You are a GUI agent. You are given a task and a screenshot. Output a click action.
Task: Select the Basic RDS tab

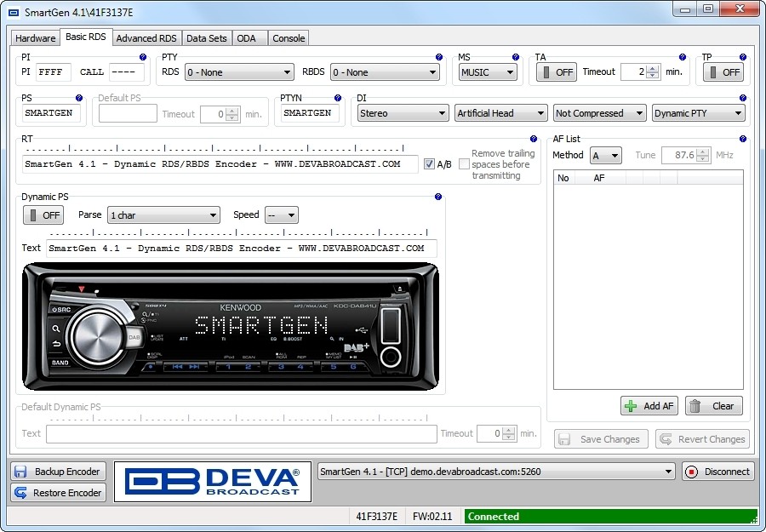point(86,37)
